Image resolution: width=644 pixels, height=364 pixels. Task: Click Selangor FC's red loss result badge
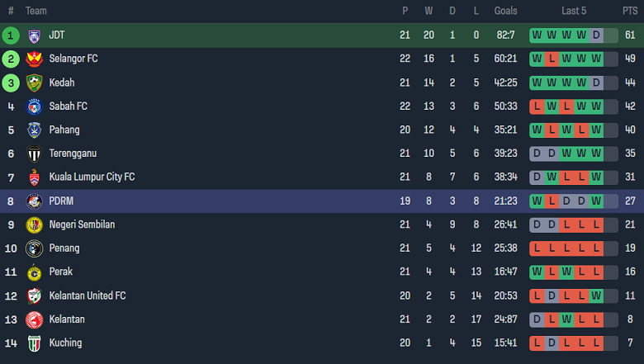click(552, 59)
